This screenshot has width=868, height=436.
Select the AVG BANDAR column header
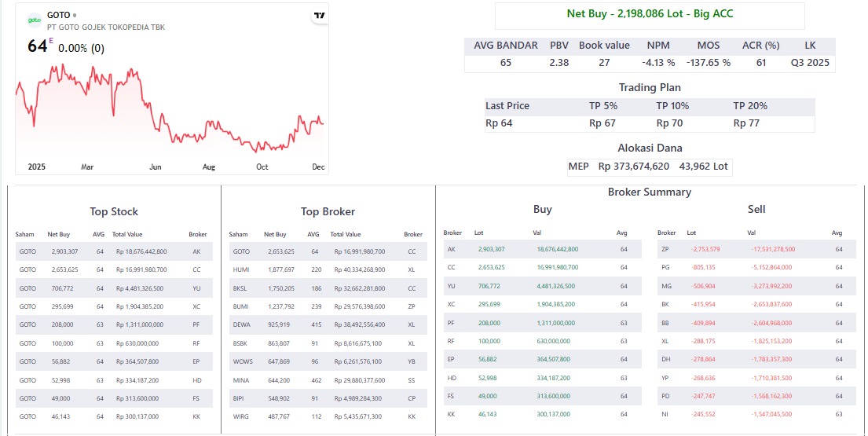click(506, 46)
